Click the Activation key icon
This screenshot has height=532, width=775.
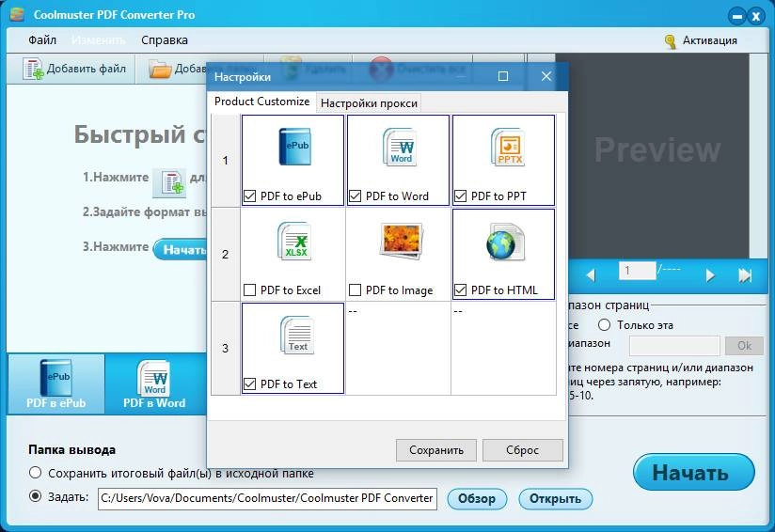tap(671, 41)
